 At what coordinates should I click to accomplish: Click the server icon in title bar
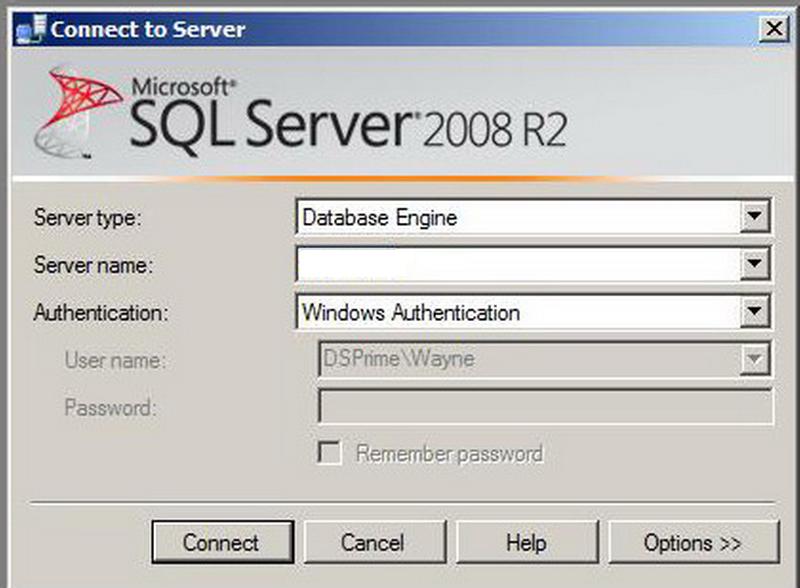point(31,29)
